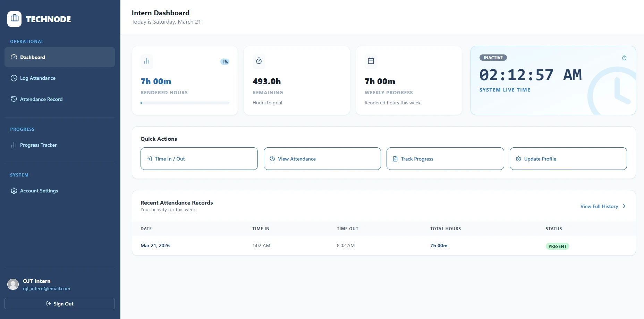Click the DATE column header
This screenshot has width=644, height=319.
tap(146, 229)
